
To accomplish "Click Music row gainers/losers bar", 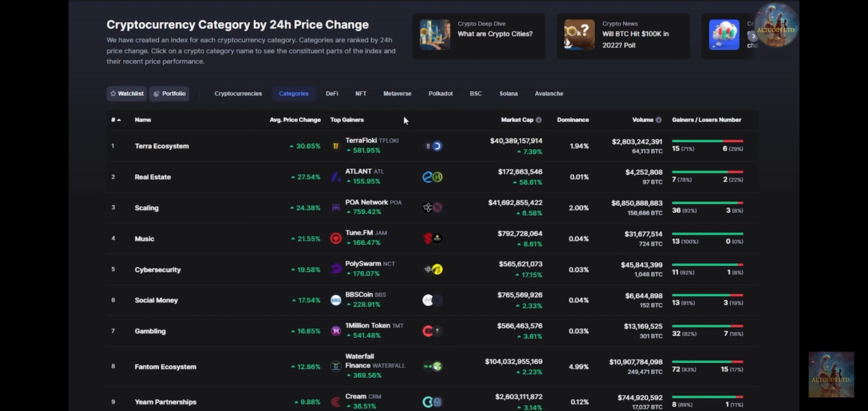I will pos(707,234).
